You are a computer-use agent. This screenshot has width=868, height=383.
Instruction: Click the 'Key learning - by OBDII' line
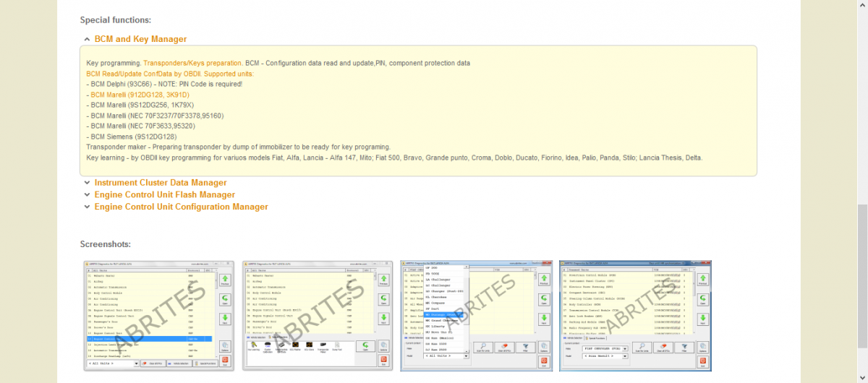point(394,158)
